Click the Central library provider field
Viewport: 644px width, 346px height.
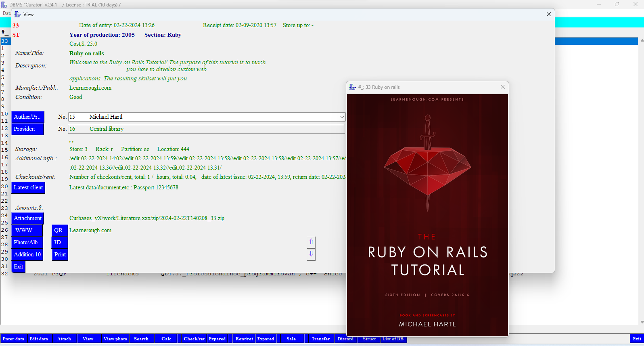click(x=207, y=129)
